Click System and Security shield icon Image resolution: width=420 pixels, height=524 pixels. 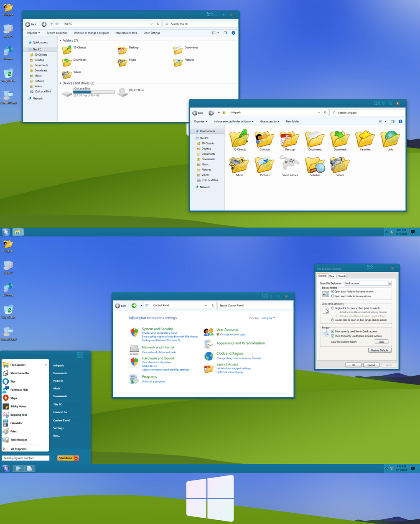coord(134,332)
